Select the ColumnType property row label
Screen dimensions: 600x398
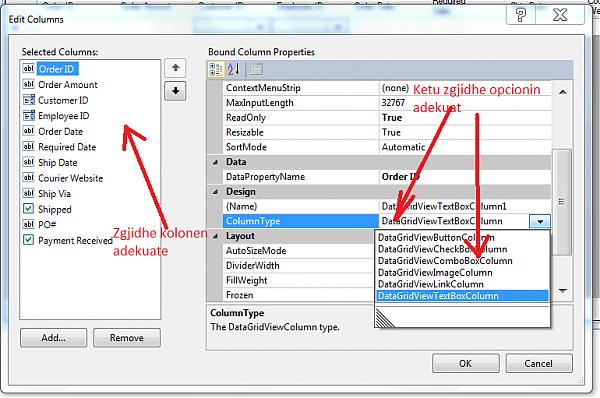(x=300, y=221)
